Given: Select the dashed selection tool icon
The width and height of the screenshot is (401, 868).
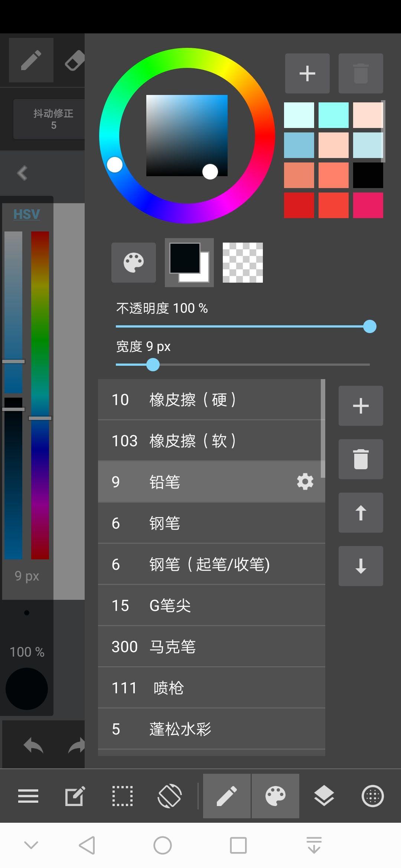Looking at the screenshot, I should pos(123,796).
